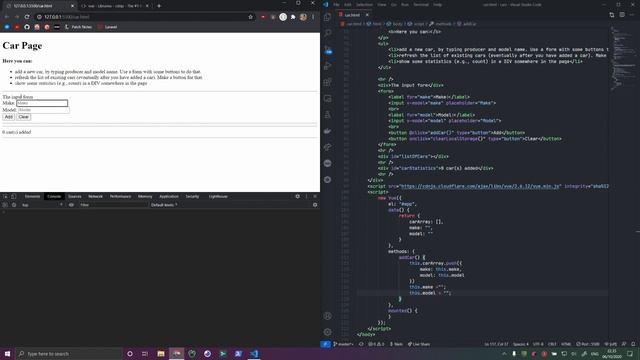This screenshot has height=360, width=640.
Task: Open the DevTools Network tab
Action: [96, 196]
